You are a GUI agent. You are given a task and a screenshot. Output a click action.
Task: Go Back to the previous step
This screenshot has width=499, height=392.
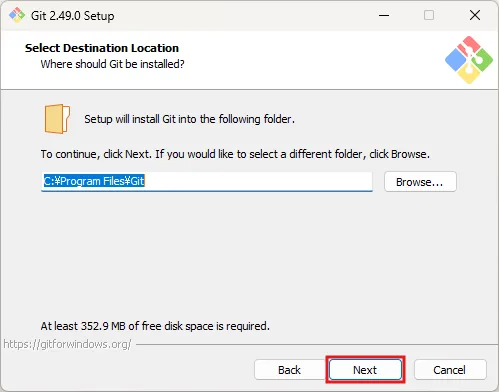click(289, 370)
